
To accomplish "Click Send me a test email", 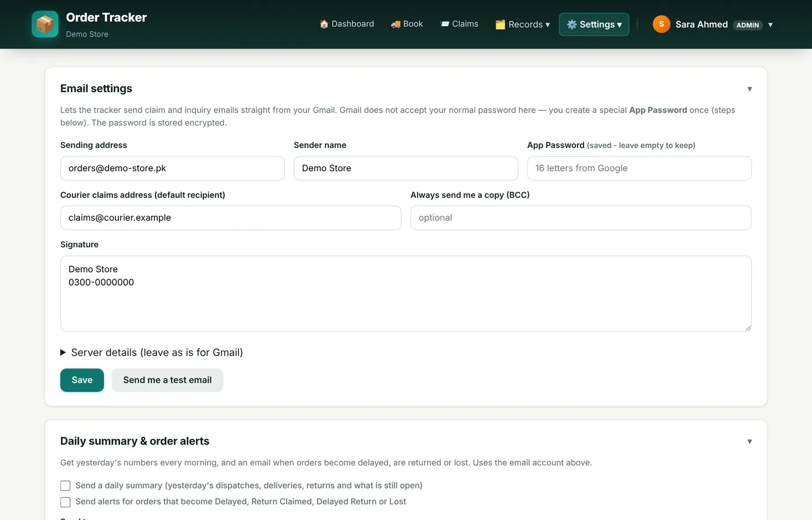I will tap(167, 380).
